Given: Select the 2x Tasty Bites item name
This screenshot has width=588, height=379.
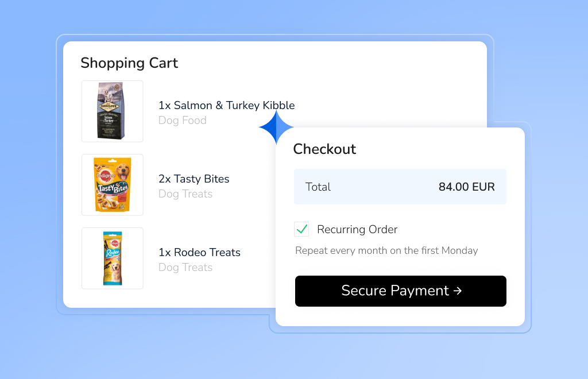Looking at the screenshot, I should click(194, 179).
